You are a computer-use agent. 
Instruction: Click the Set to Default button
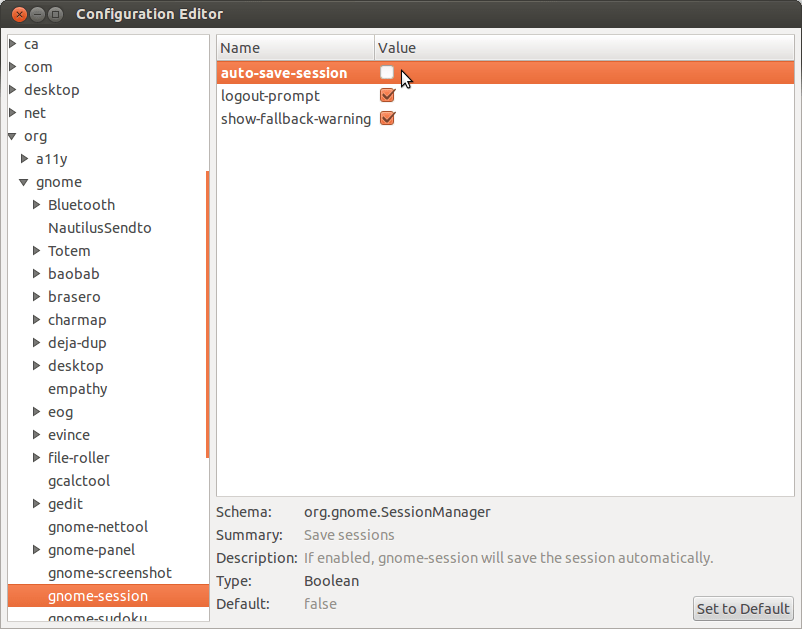coord(743,608)
